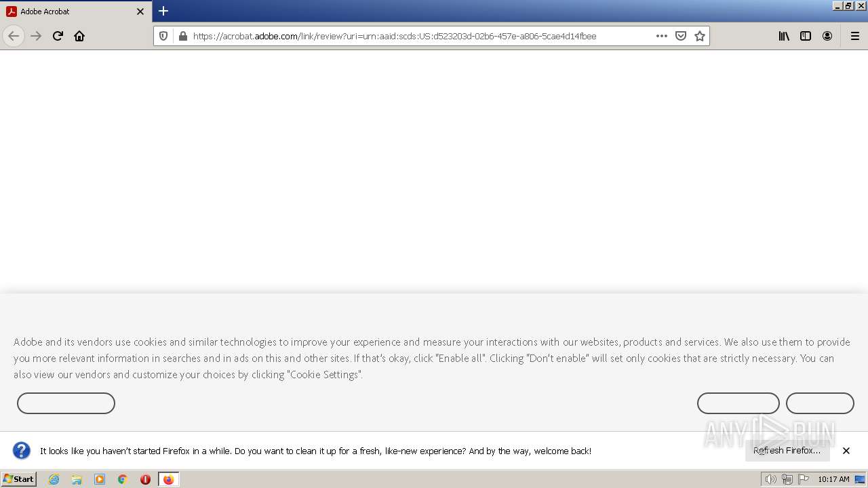Bookmark this page with the star
Image resolution: width=868 pixels, height=488 pixels.
click(700, 36)
